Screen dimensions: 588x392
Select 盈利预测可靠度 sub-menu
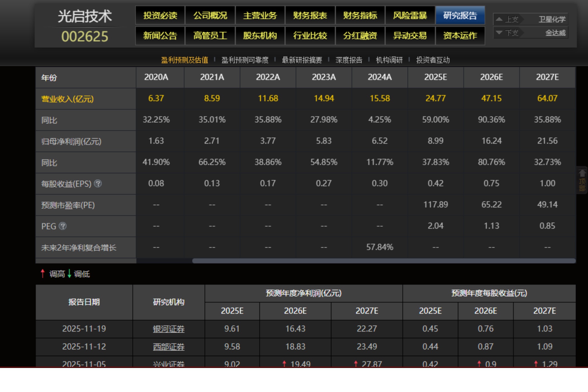245,60
